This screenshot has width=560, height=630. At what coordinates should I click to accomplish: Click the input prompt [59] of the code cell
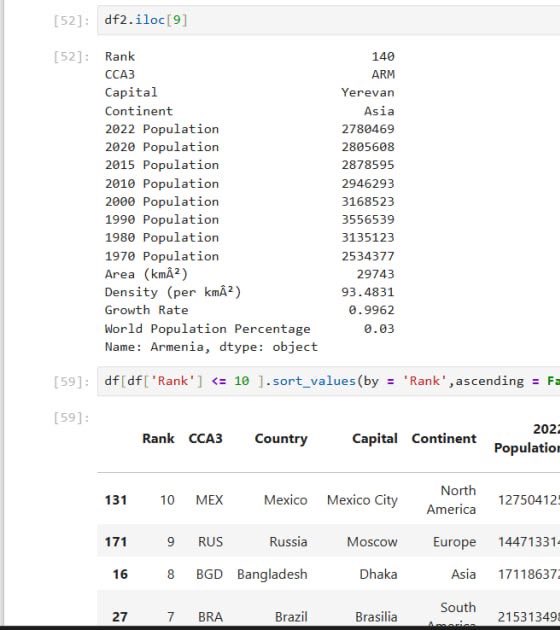click(x=71, y=381)
